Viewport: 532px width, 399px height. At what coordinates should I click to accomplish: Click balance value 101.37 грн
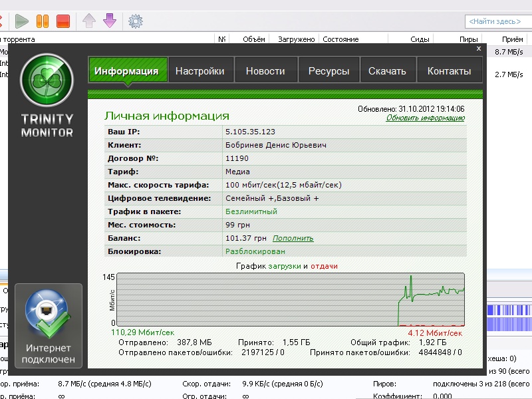coord(246,238)
